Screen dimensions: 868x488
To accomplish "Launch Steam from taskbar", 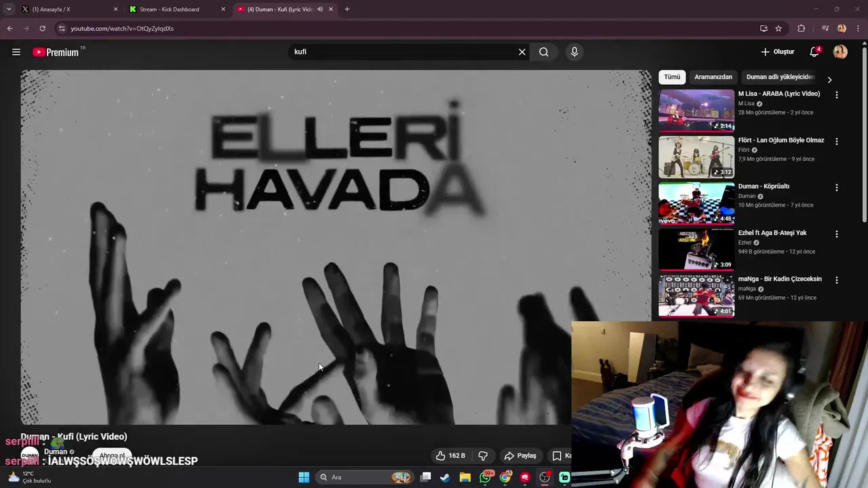I will [x=445, y=477].
